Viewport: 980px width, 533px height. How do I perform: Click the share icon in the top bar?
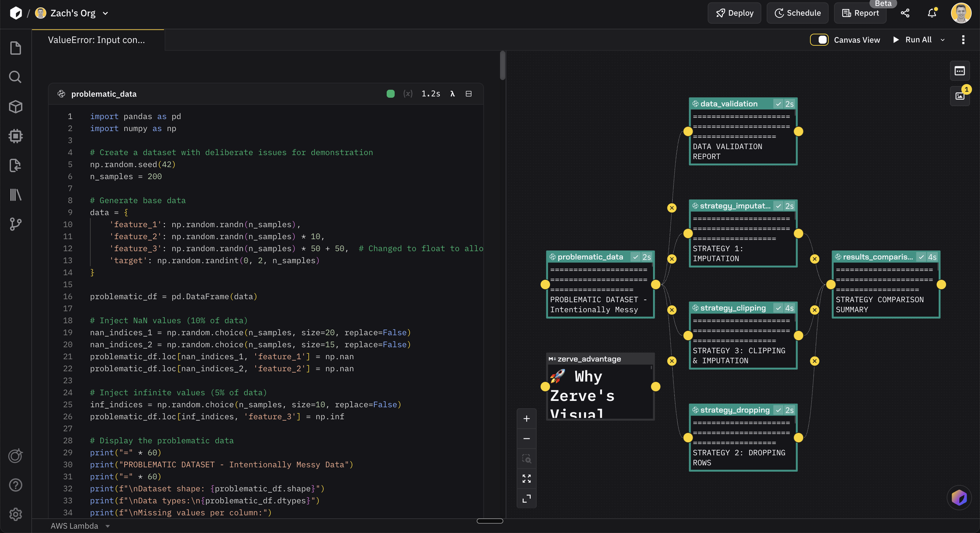(x=905, y=13)
